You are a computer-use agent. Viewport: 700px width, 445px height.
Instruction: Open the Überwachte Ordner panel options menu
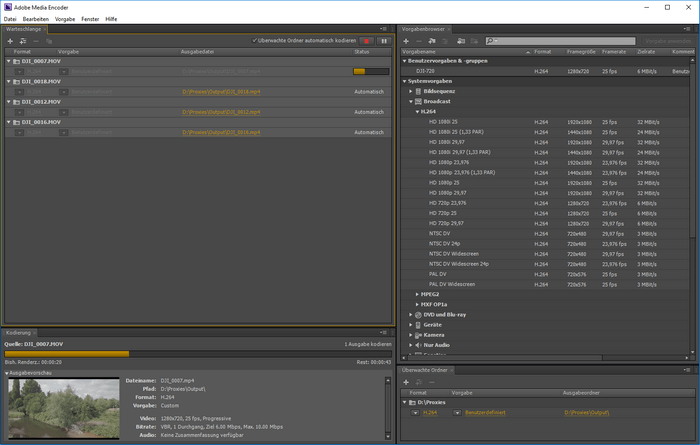click(x=687, y=370)
